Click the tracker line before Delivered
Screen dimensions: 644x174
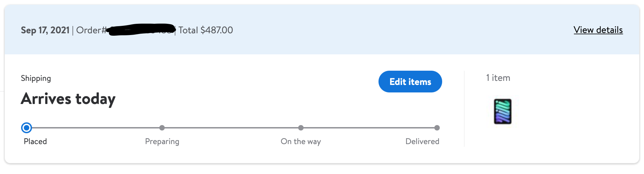click(369, 128)
